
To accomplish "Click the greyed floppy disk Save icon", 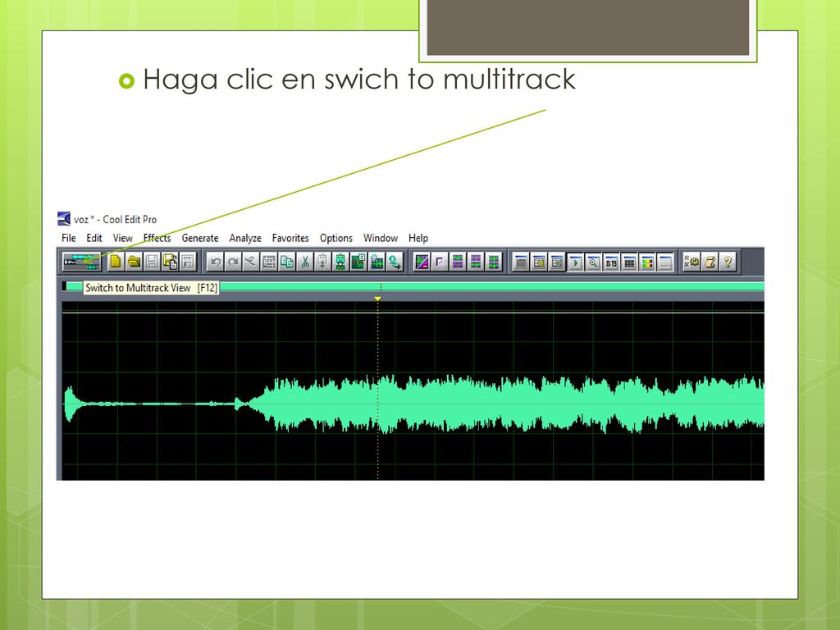I will click(152, 262).
